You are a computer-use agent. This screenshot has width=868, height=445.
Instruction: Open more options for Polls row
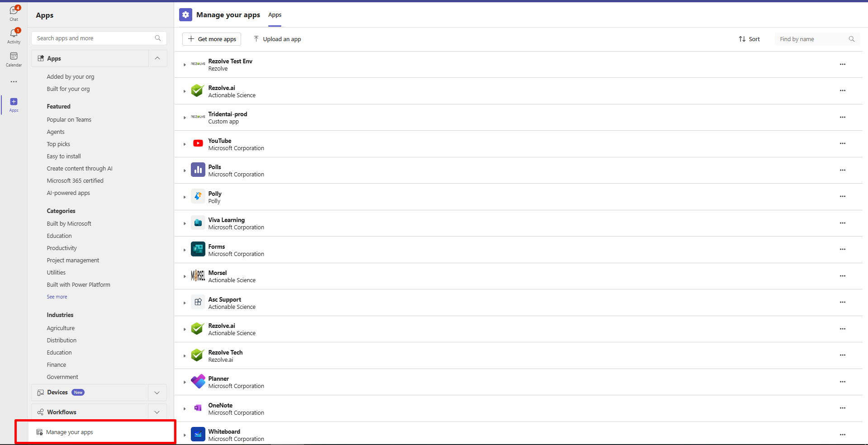click(843, 170)
